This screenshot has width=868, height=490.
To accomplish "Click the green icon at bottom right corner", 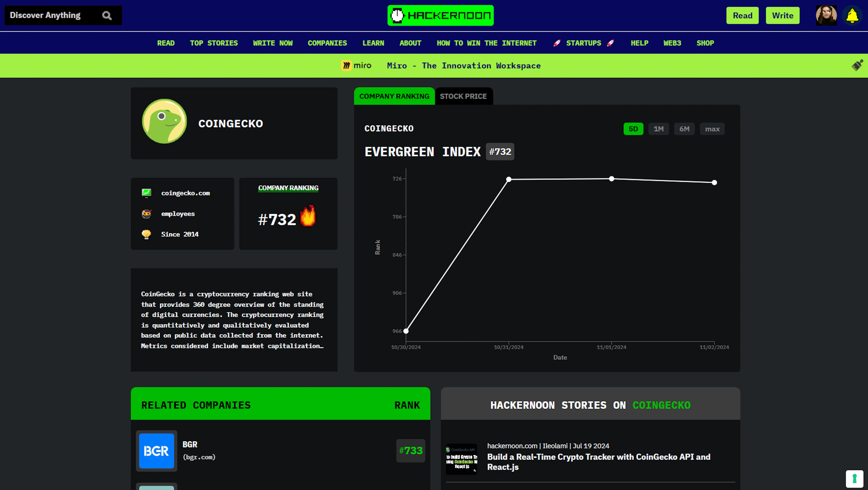I will 854,478.
